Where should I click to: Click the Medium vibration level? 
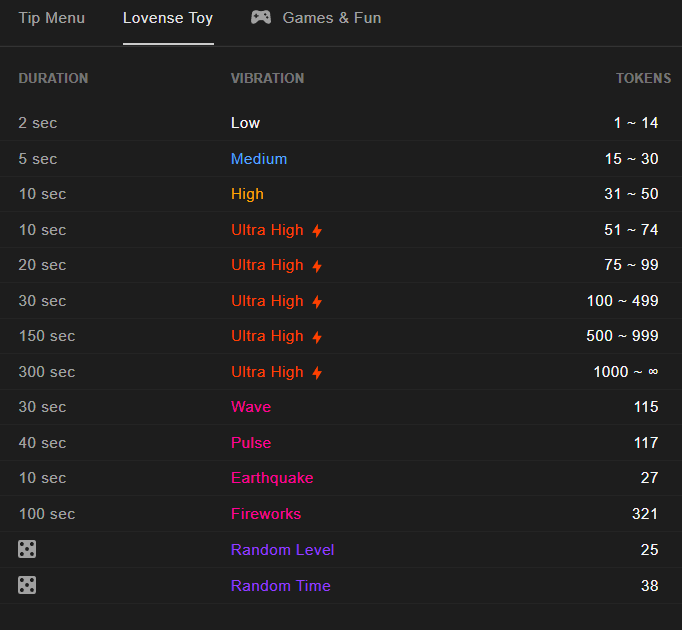[259, 159]
